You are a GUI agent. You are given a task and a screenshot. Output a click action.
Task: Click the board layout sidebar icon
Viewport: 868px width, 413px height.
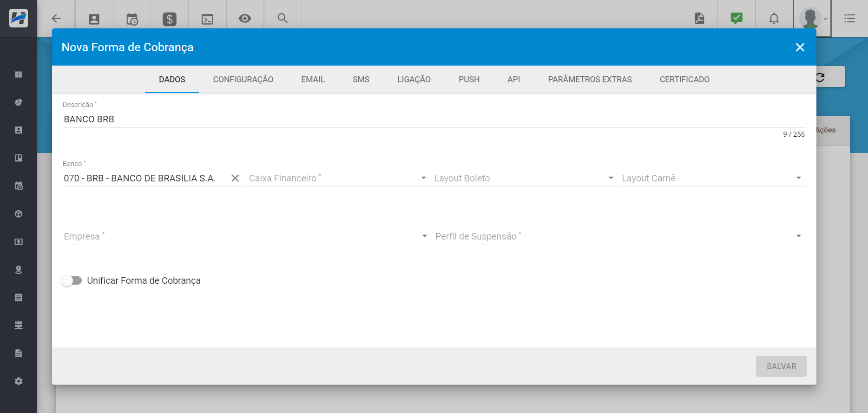19,158
